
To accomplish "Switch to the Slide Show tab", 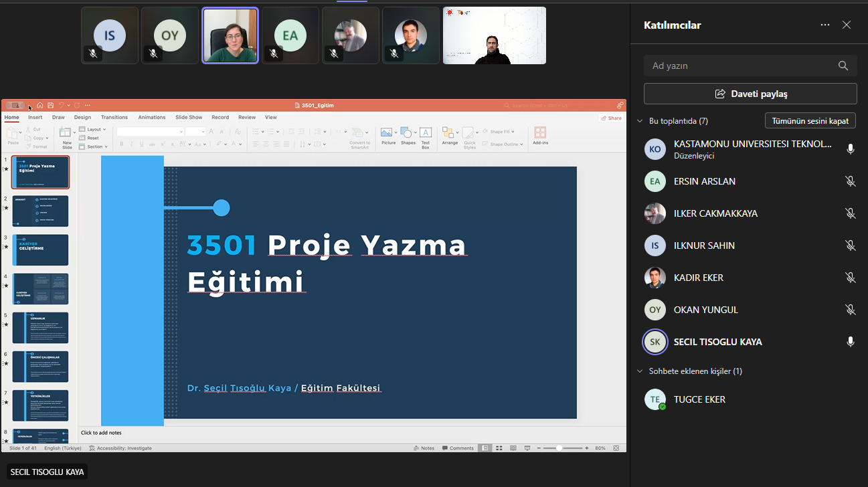I will pyautogui.click(x=189, y=117).
